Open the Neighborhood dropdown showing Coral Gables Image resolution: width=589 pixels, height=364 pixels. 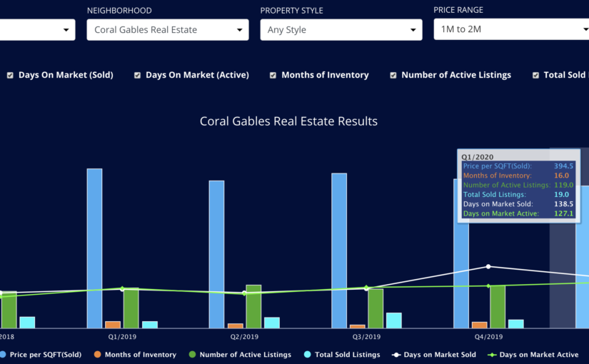168,30
